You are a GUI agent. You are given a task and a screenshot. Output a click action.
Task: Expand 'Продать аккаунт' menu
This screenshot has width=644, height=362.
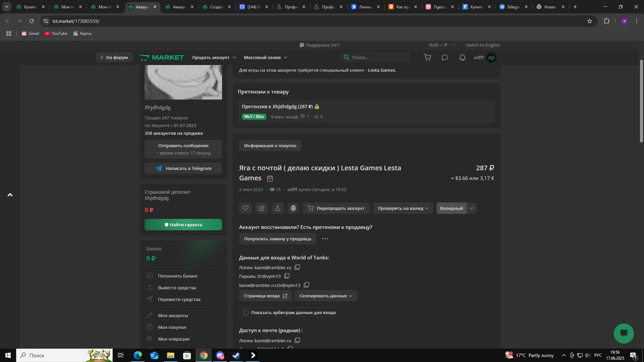(x=214, y=57)
